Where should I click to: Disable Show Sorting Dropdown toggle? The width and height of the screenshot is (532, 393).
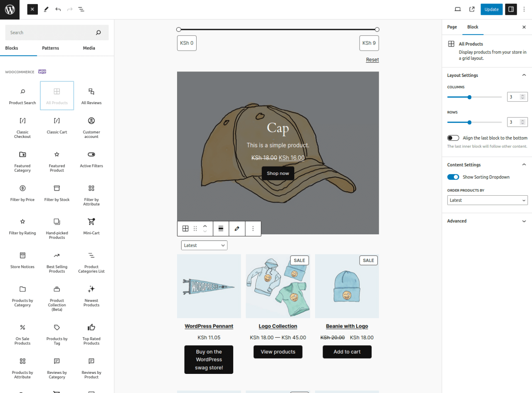[x=453, y=177]
